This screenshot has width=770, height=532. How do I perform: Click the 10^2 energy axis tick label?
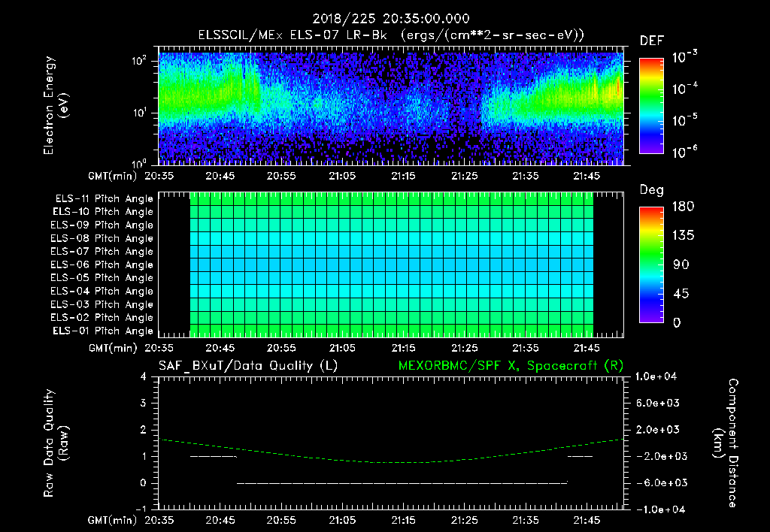(x=139, y=61)
